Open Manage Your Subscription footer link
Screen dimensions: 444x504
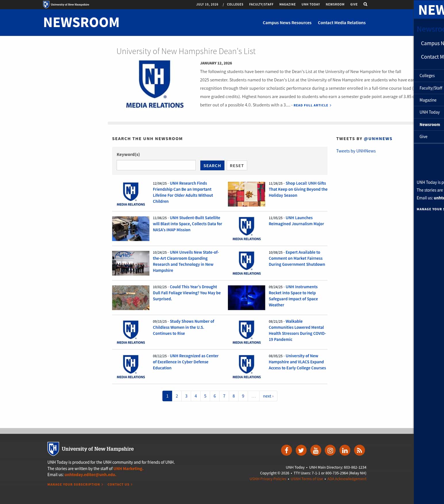75,484
